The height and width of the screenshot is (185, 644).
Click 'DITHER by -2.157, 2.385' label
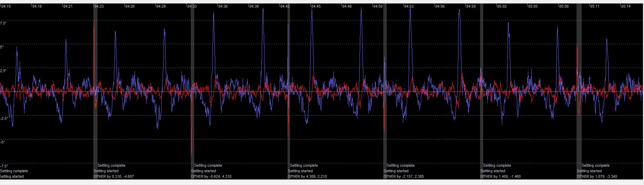[404, 176]
